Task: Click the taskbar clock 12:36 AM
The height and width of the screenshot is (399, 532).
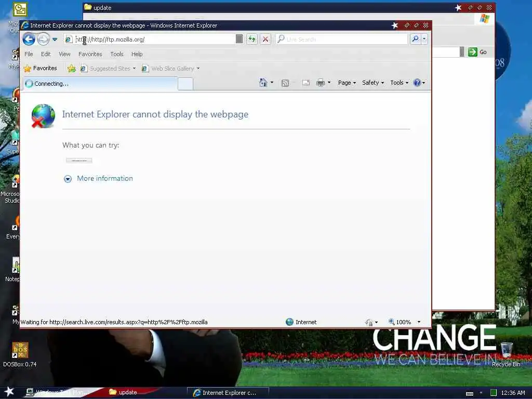Action: coord(513,393)
